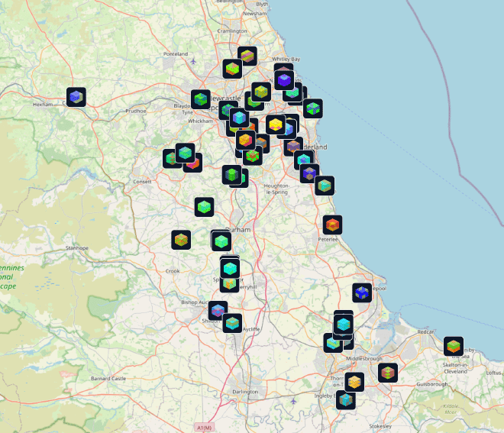The width and height of the screenshot is (504, 433).
Task: Click the red-green marker east of Middlesbrough
Action: pyautogui.click(x=388, y=373)
